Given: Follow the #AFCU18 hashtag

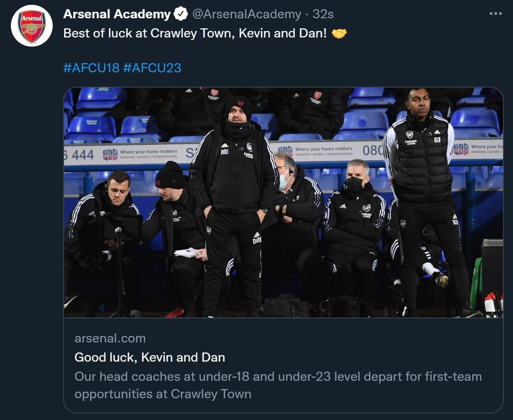Looking at the screenshot, I should point(91,68).
